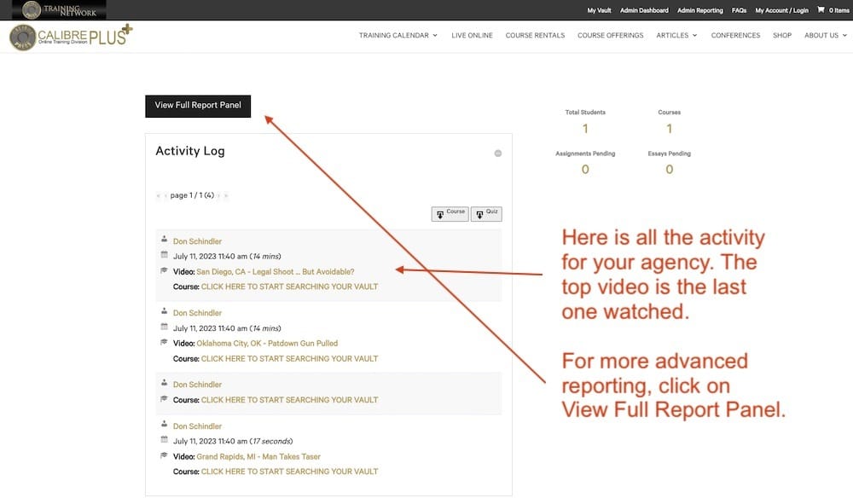Click calendar icon in Grand Rapids entry
The height and width of the screenshot is (504, 853).
[164, 439]
